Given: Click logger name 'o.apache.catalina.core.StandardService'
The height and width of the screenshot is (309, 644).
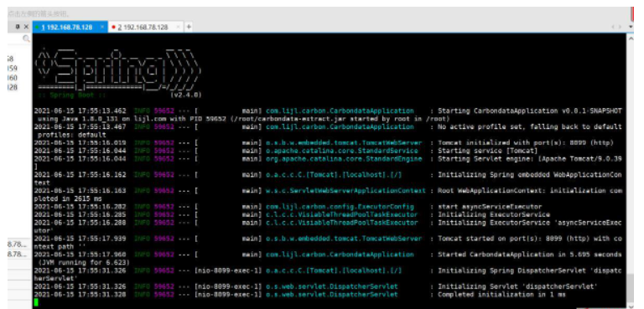Looking at the screenshot, I should pyautogui.click(x=342, y=151).
